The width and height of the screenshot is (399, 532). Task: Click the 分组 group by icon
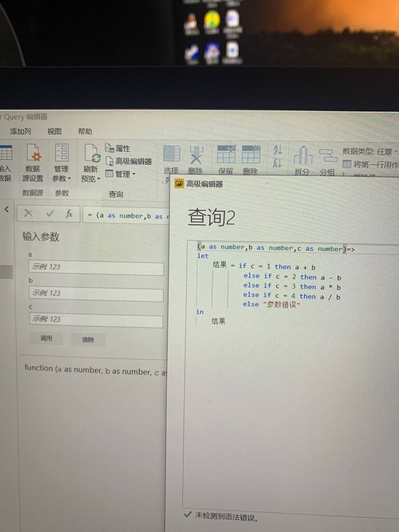(x=328, y=156)
